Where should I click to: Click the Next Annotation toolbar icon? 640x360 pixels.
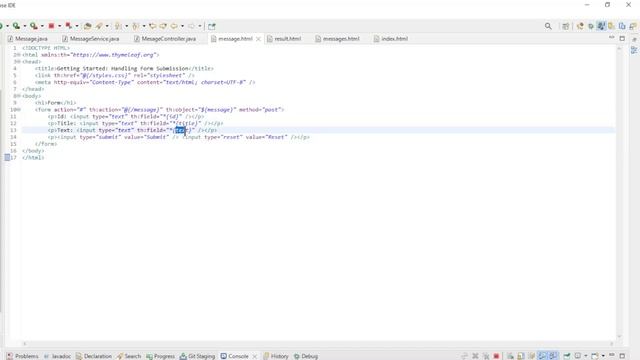(x=118, y=26)
